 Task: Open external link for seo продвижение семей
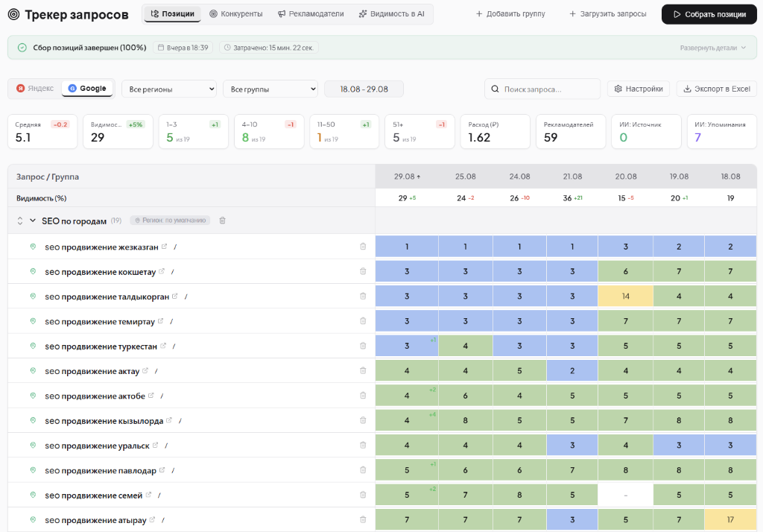[x=148, y=495]
